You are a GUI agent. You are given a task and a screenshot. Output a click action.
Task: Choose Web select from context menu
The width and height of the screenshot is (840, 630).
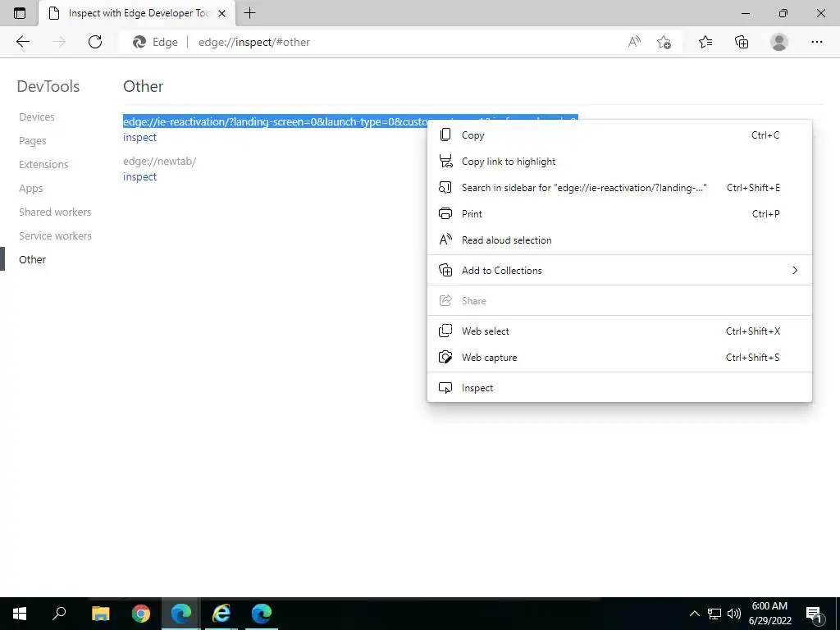[x=619, y=331]
